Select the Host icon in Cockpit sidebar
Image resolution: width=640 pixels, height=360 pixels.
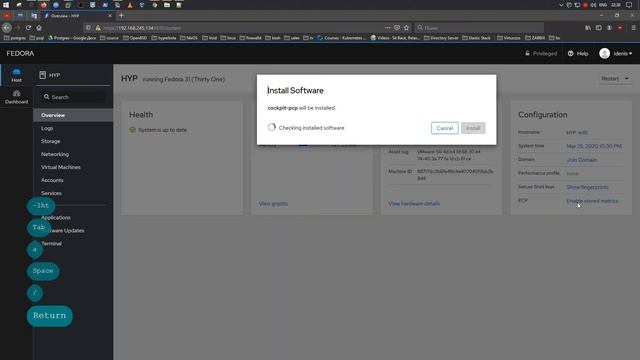(16, 75)
